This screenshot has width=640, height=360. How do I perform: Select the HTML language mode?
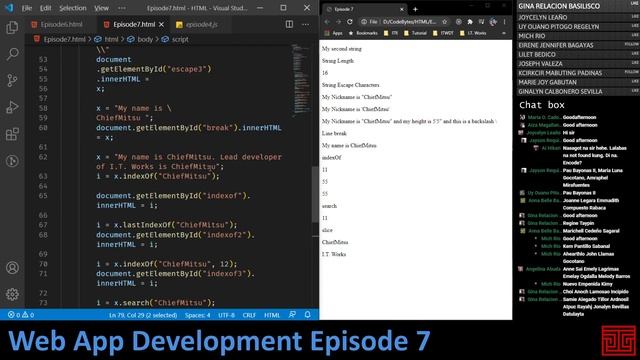coord(272,315)
